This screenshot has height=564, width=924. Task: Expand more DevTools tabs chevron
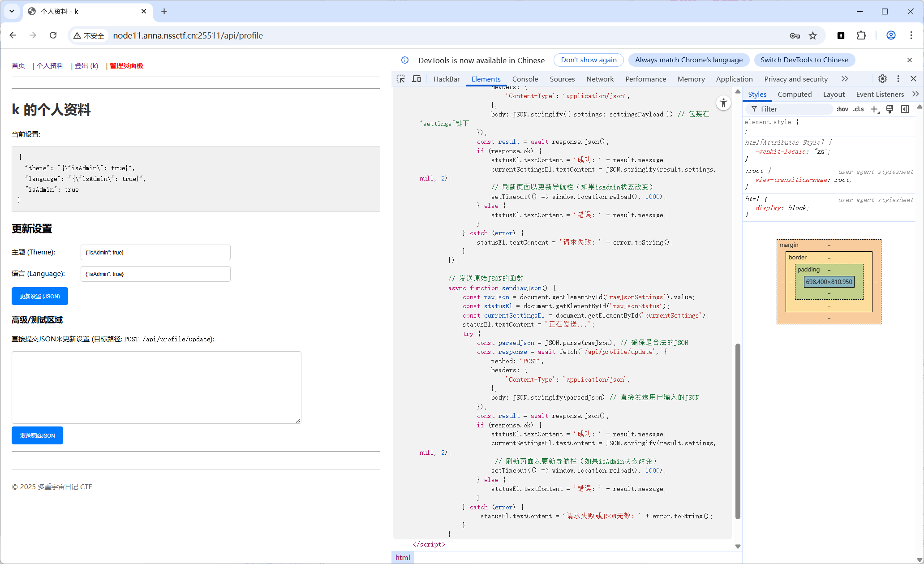(845, 79)
